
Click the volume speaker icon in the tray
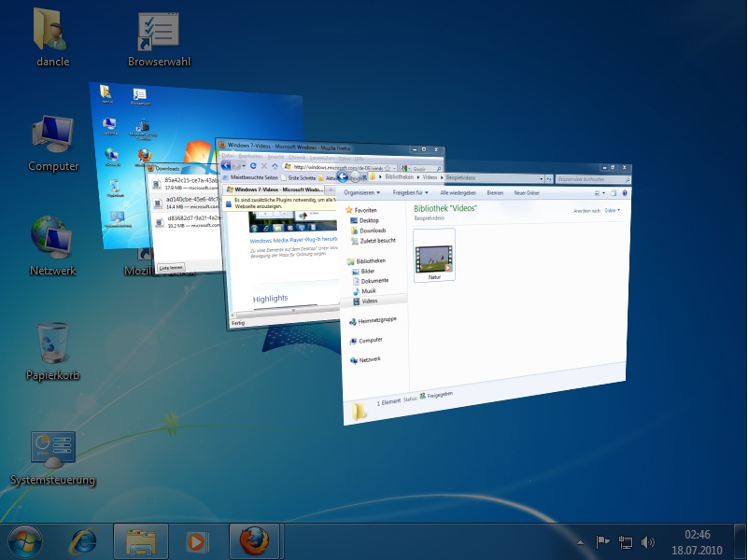[649, 541]
